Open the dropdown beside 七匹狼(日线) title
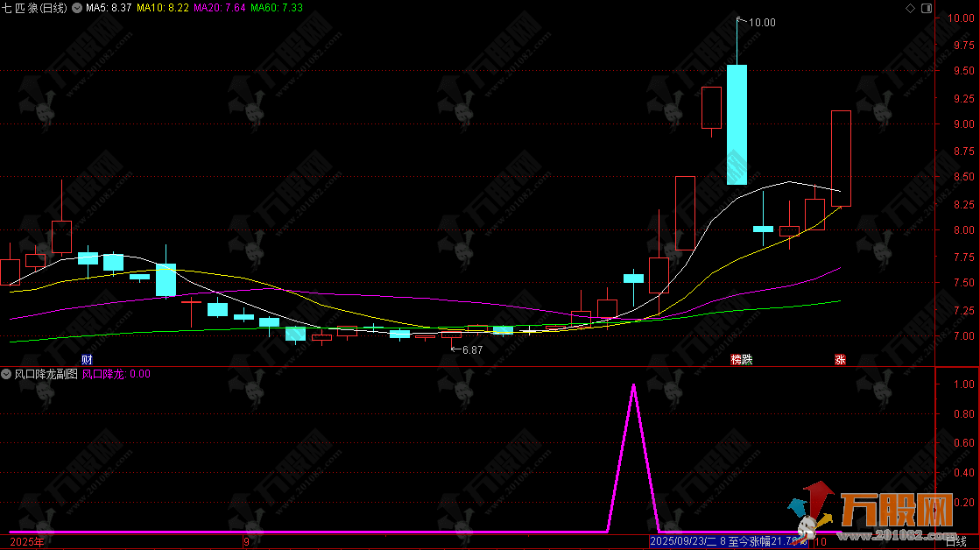Screen dimensions: 980x550 [x=77, y=8]
